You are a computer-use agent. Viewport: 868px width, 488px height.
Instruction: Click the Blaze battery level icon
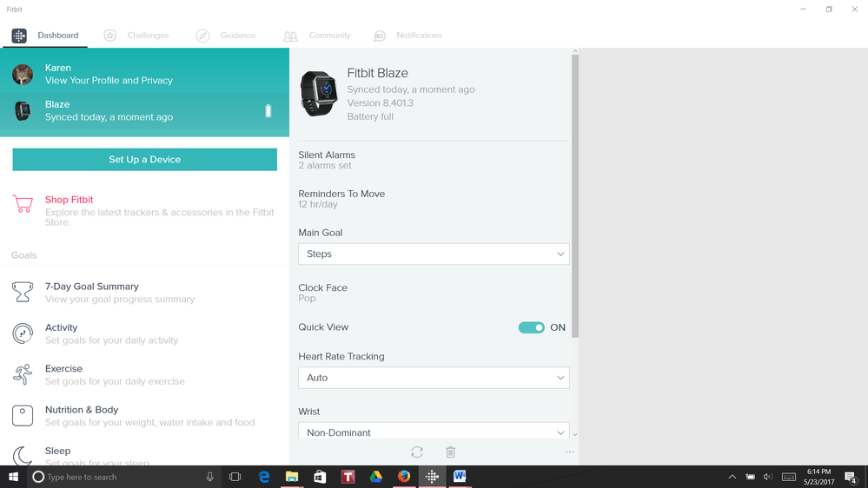268,110
